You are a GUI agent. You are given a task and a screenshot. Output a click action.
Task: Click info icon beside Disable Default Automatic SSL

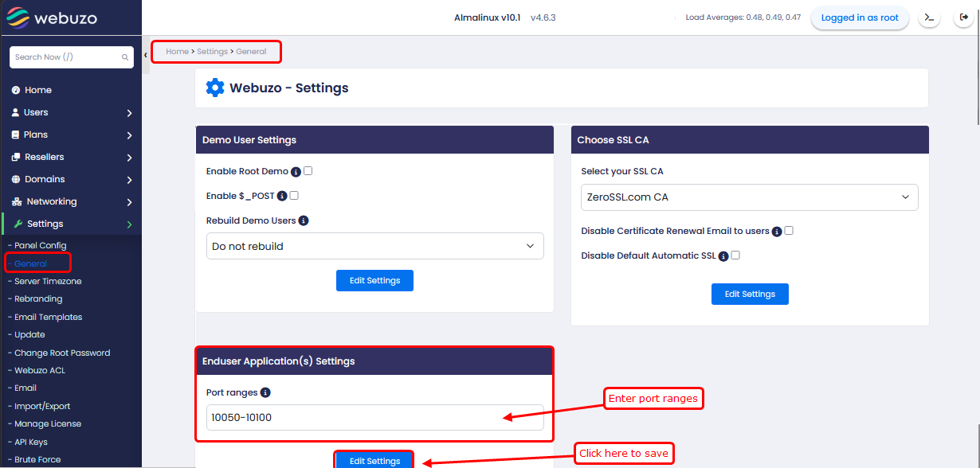723,256
